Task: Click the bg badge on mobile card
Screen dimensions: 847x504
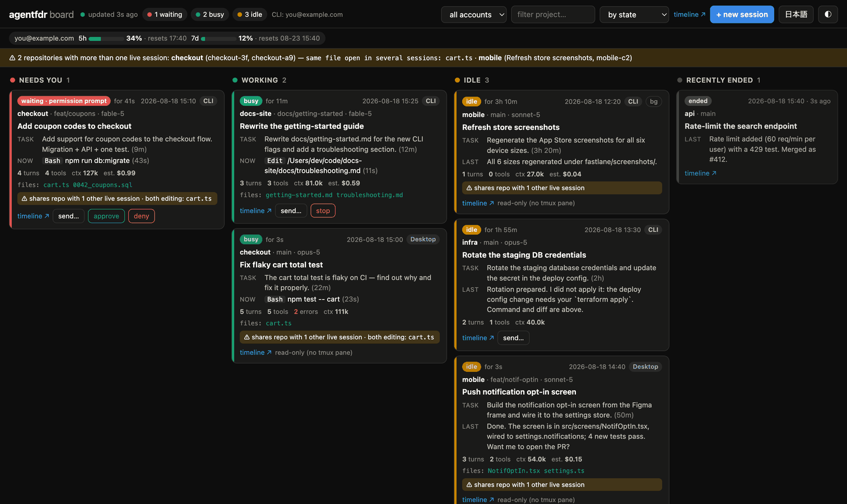Action: (654, 101)
